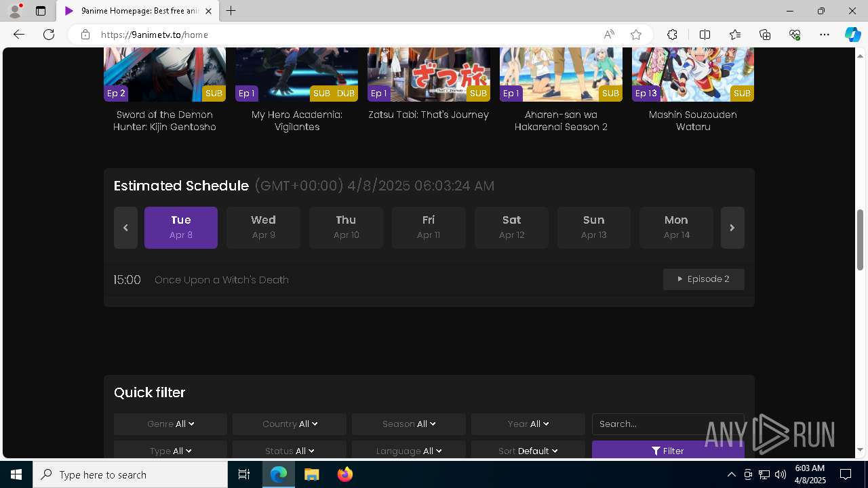The height and width of the screenshot is (488, 868).
Task: Open the profile avatar icon
Action: pos(15,11)
